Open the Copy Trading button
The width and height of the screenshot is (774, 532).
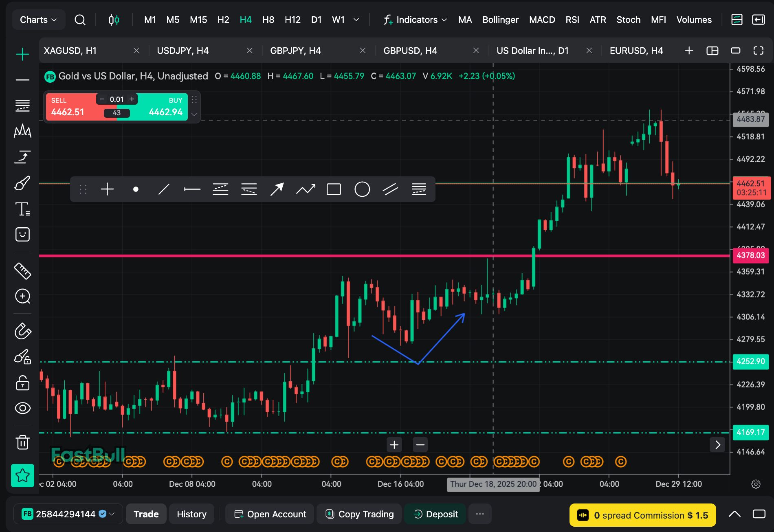tap(359, 514)
